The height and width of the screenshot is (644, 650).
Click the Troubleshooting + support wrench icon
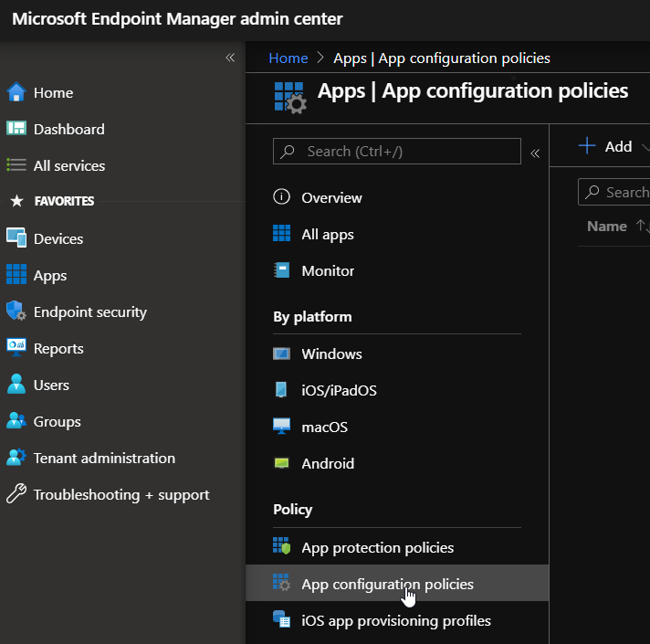click(x=16, y=494)
